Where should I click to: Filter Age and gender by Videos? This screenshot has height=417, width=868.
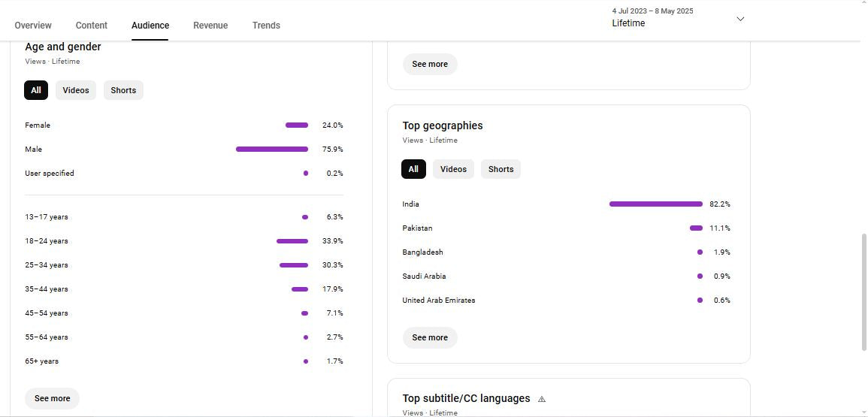click(x=76, y=90)
